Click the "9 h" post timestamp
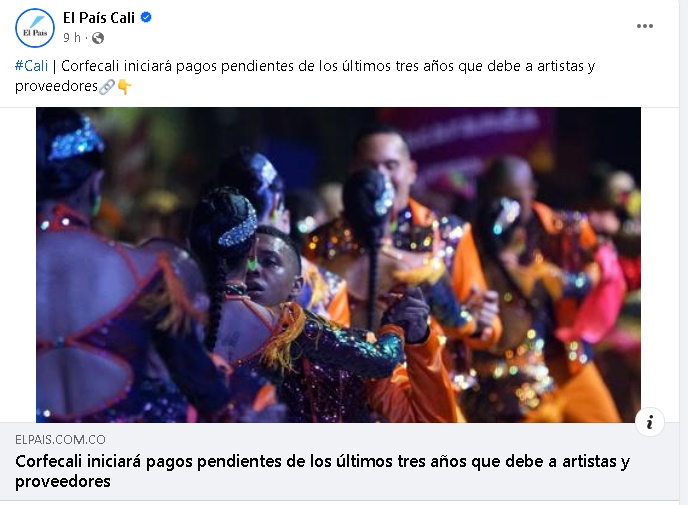Viewport: 688px width, 505px height. coord(72,38)
